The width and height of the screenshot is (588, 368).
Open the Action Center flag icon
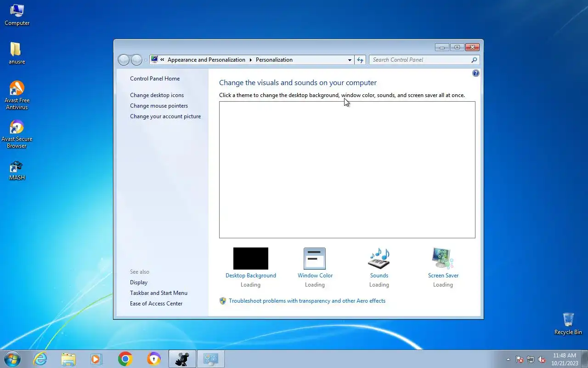pos(520,360)
